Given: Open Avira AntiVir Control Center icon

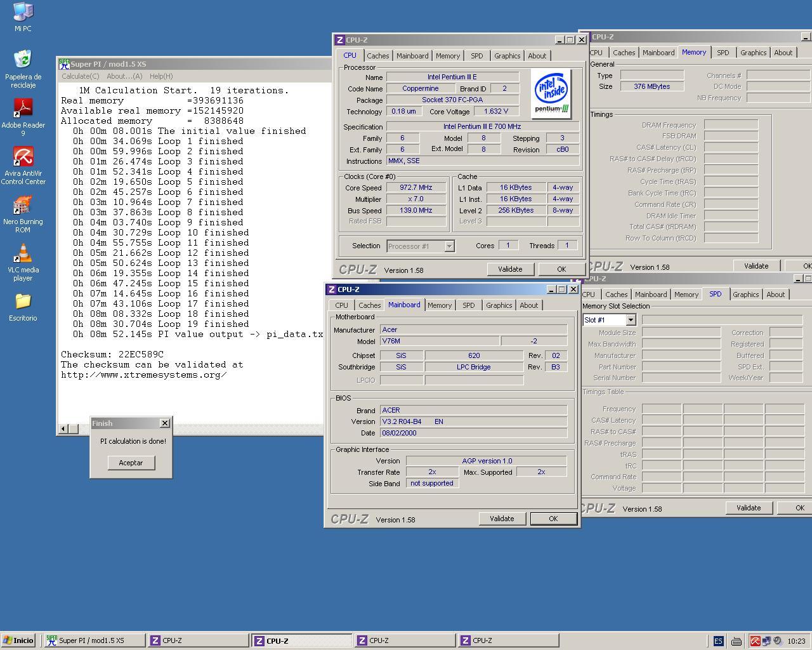Looking at the screenshot, I should point(23,165).
